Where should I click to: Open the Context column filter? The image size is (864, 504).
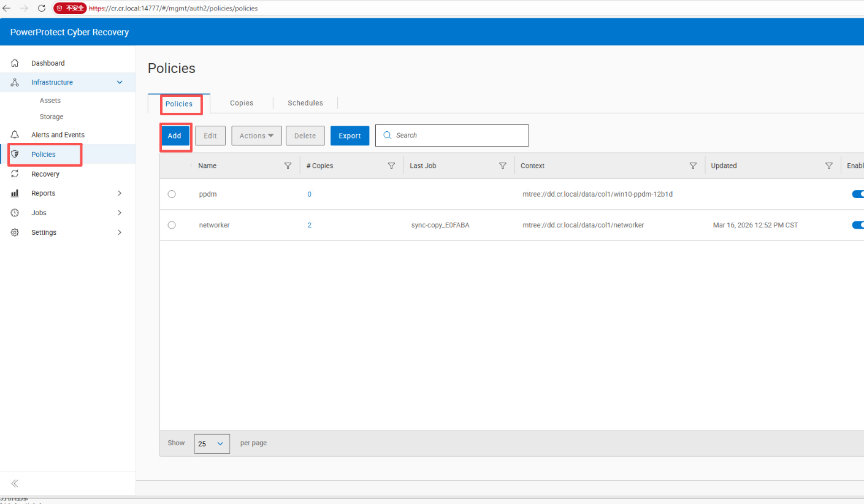tap(693, 166)
